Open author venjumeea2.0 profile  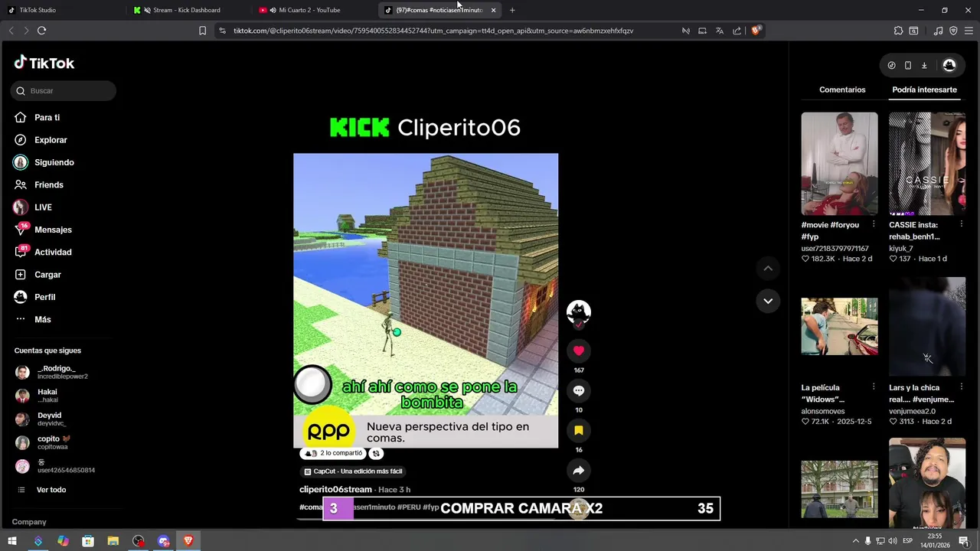[x=912, y=411]
